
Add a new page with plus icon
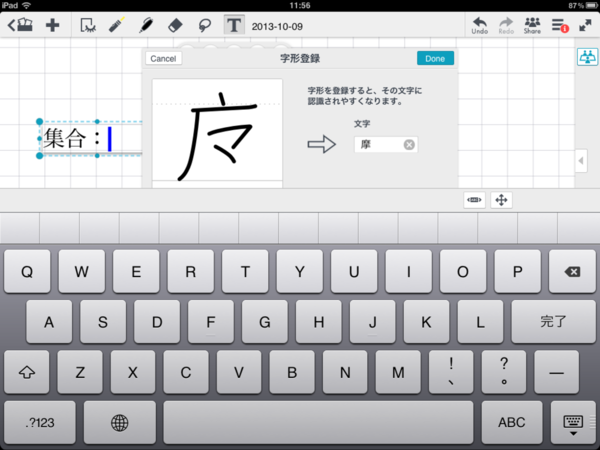(x=52, y=25)
